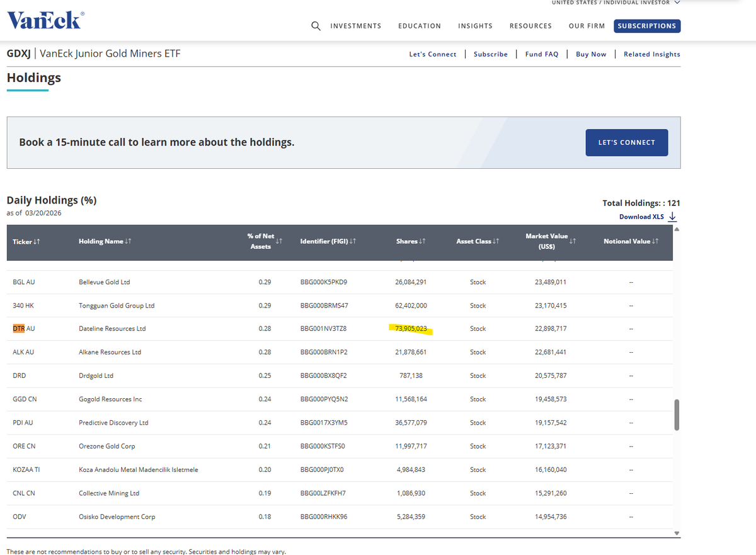Click the search magnifier icon

click(x=316, y=26)
